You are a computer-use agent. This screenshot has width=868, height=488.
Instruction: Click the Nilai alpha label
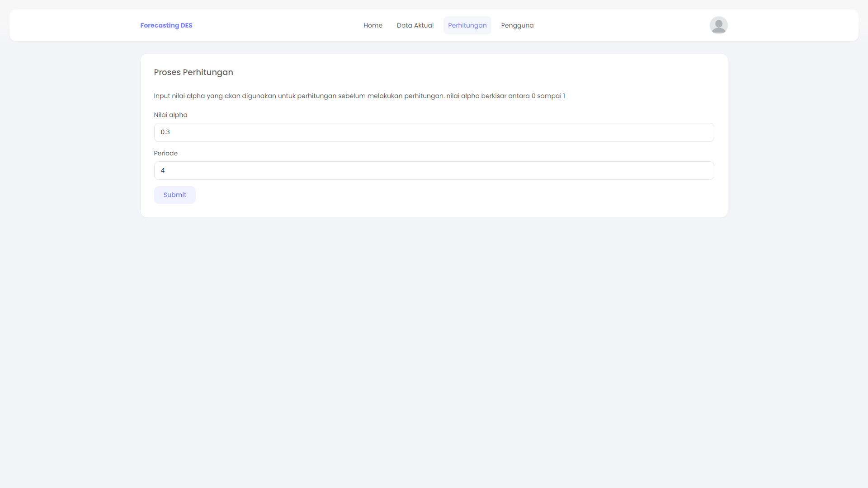170,115
